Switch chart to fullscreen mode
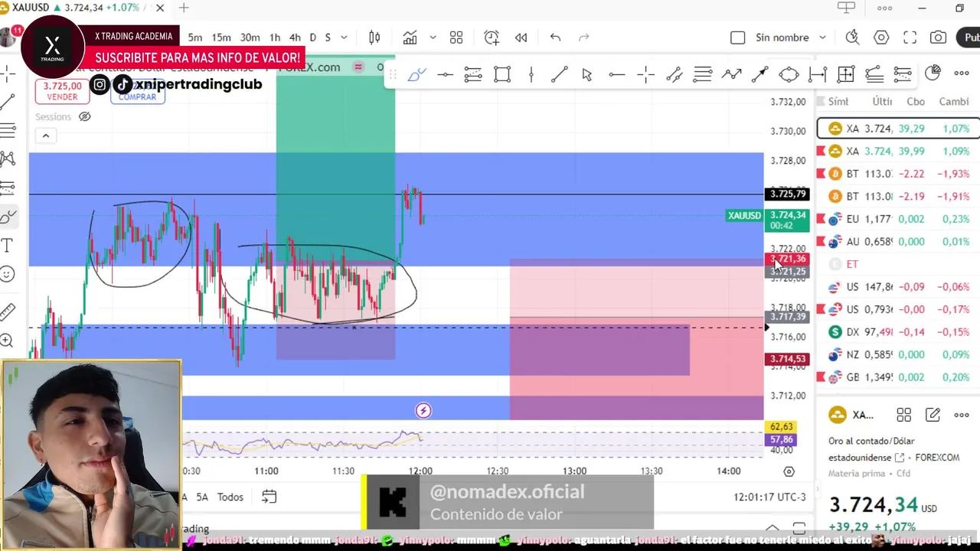This screenshot has height=551, width=980. click(910, 37)
